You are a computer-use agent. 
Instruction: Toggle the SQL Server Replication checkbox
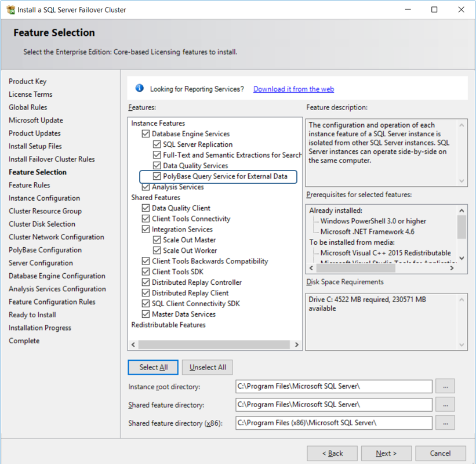(157, 144)
